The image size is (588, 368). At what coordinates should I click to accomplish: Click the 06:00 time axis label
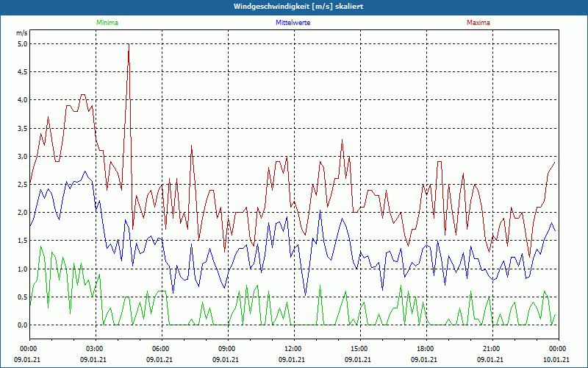coord(162,349)
